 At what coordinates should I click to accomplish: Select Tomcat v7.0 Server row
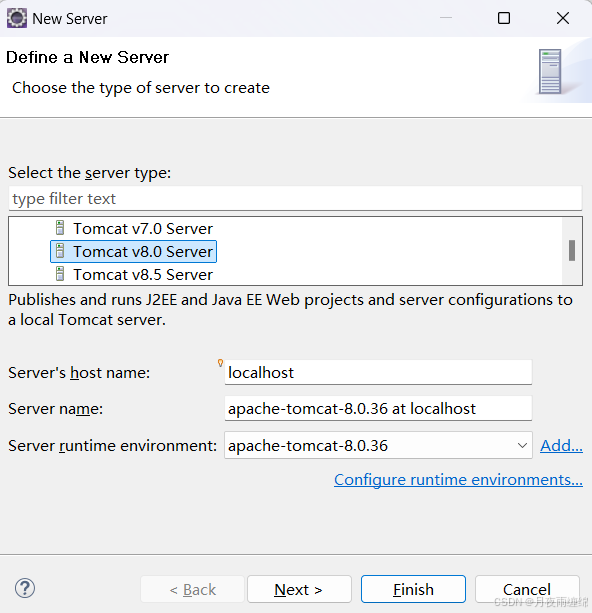point(134,228)
